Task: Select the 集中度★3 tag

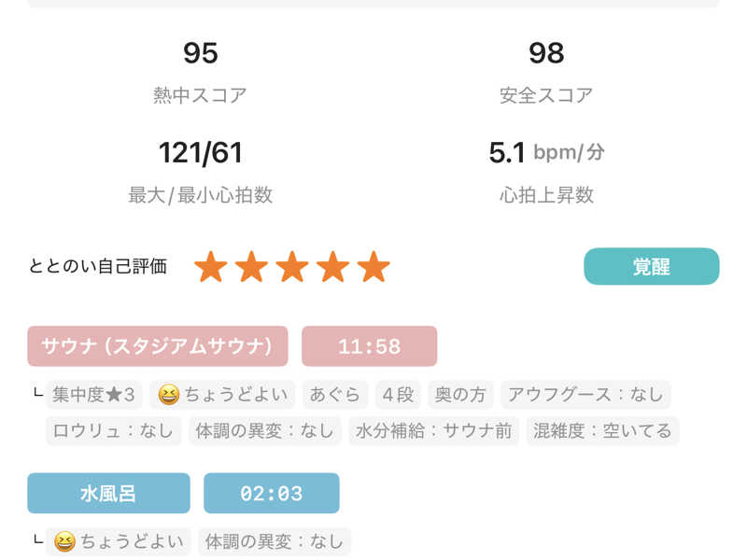Action: pyautogui.click(x=94, y=395)
